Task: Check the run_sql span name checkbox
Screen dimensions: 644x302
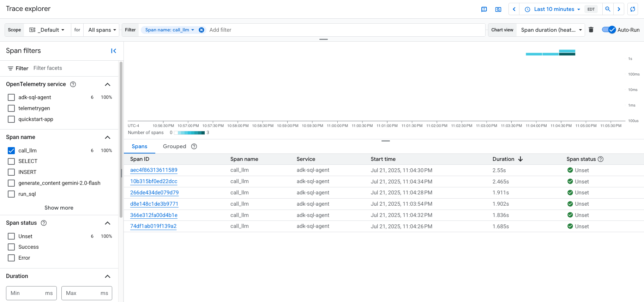Action: coord(11,194)
